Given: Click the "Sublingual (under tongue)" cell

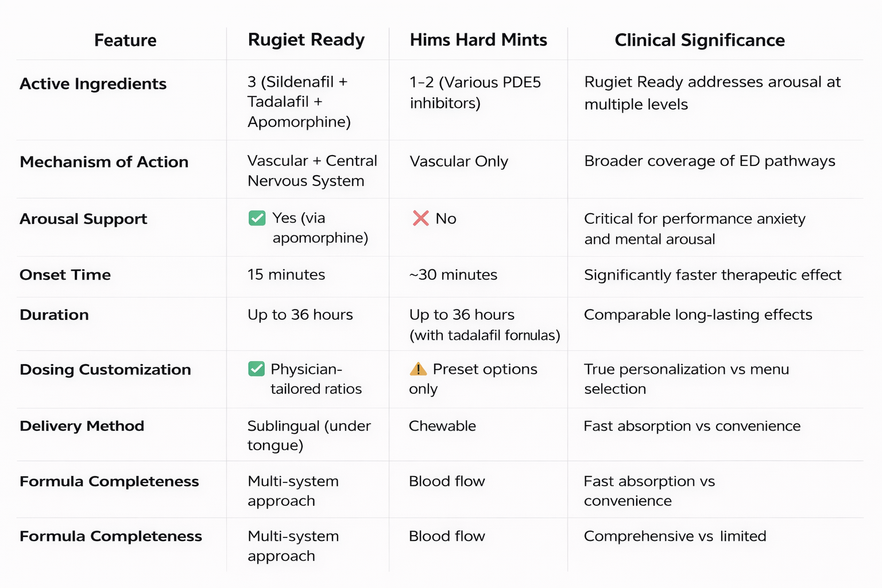Looking at the screenshot, I should [x=309, y=435].
